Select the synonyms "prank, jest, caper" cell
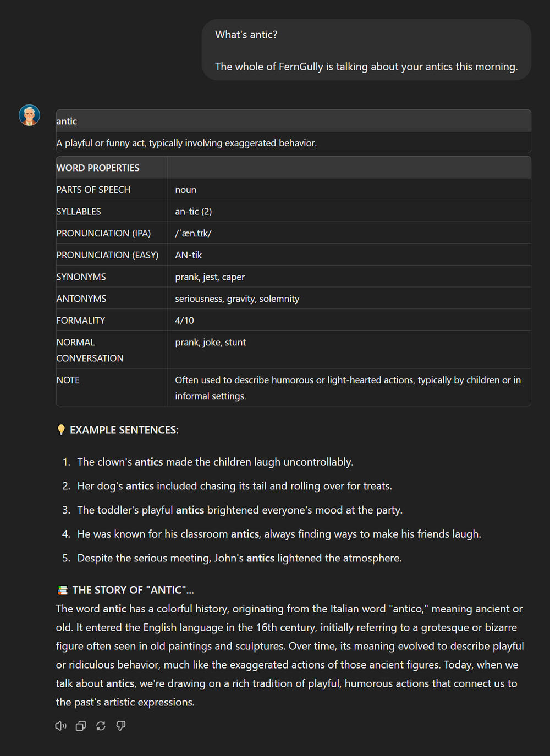 pos(210,277)
